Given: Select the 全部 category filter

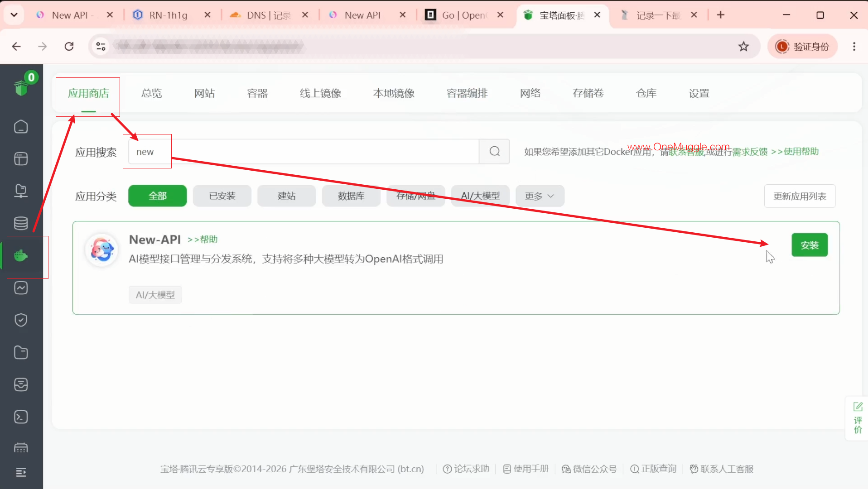Looking at the screenshot, I should tap(158, 196).
